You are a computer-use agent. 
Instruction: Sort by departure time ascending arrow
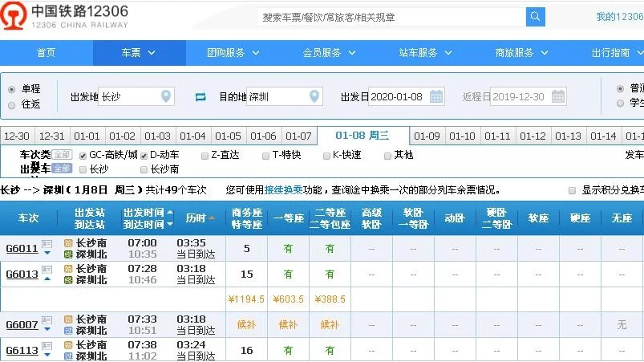tap(170, 213)
